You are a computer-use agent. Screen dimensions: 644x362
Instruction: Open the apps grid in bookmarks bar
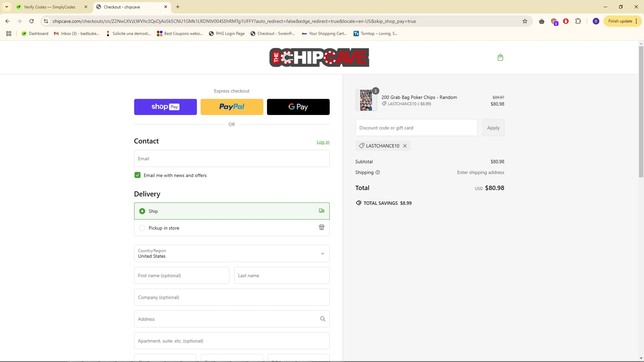(x=9, y=33)
